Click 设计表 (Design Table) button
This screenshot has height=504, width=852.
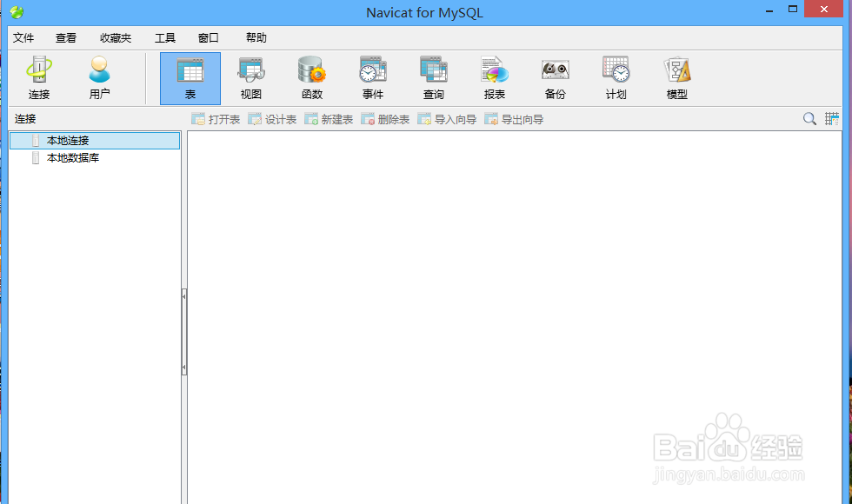(x=272, y=120)
